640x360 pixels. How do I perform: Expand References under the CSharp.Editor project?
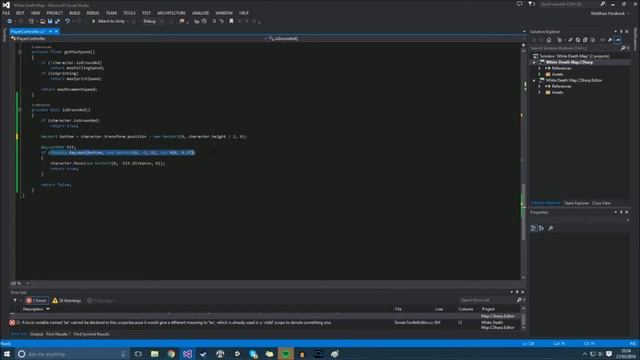[x=540, y=87]
